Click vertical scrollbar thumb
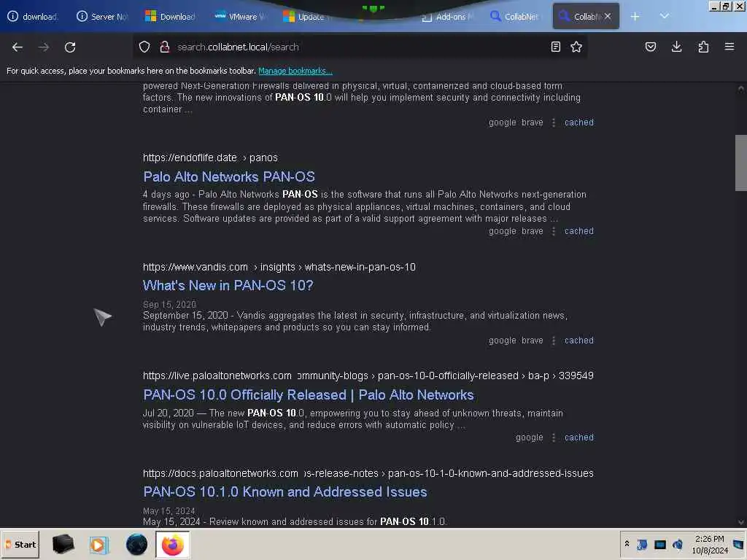The height and width of the screenshot is (560, 747). [x=741, y=163]
